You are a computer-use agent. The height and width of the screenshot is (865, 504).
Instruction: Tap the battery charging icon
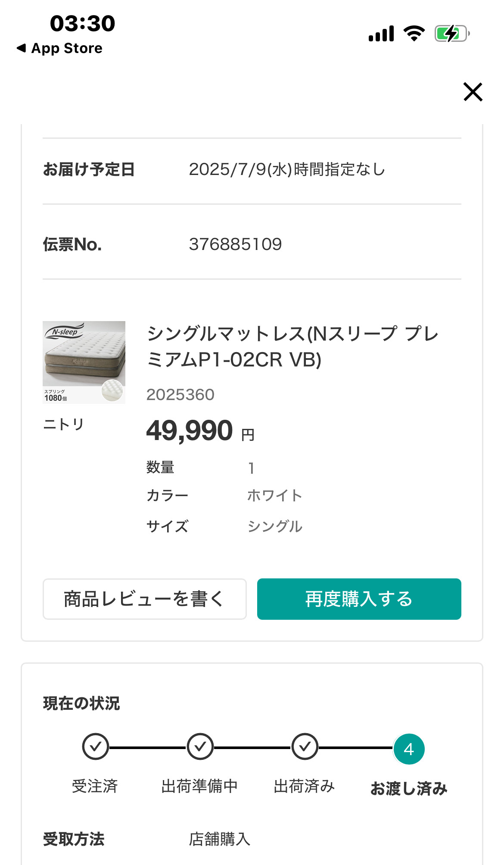click(x=451, y=34)
